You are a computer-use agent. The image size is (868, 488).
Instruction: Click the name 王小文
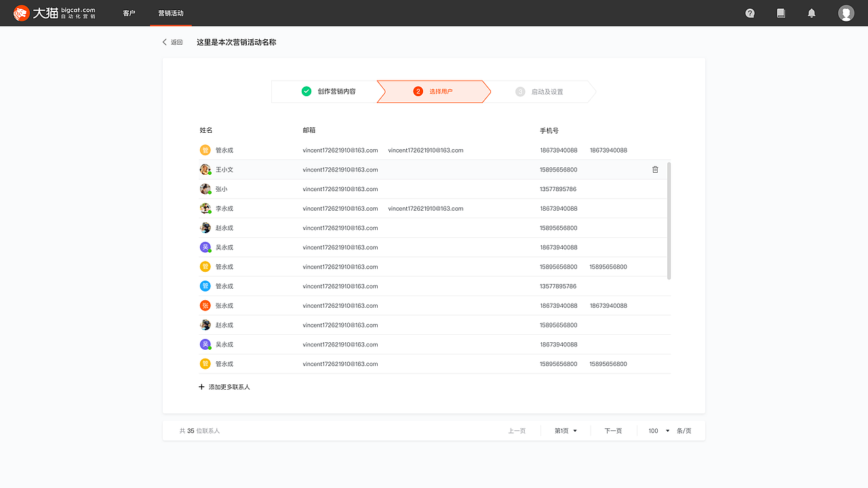(x=224, y=169)
